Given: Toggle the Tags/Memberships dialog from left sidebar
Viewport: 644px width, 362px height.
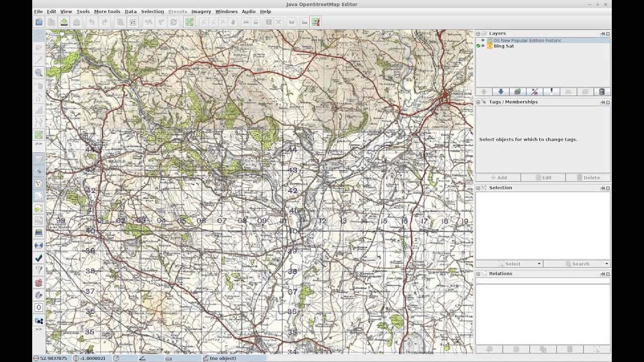Looking at the screenshot, I should point(39,171).
